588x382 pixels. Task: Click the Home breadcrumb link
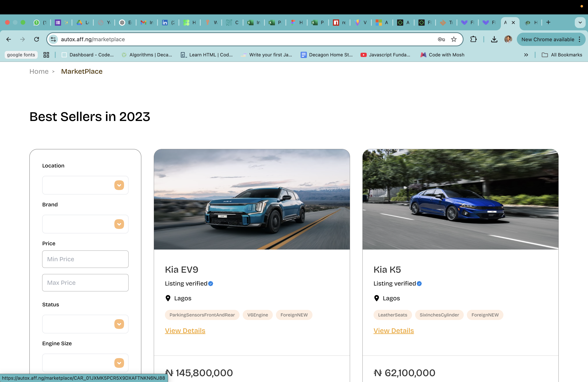coord(39,71)
